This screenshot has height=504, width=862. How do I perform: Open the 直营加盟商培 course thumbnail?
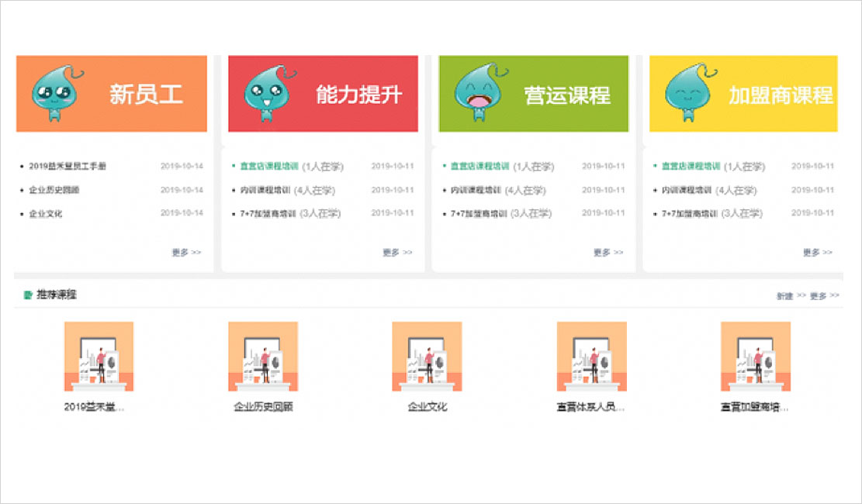755,357
